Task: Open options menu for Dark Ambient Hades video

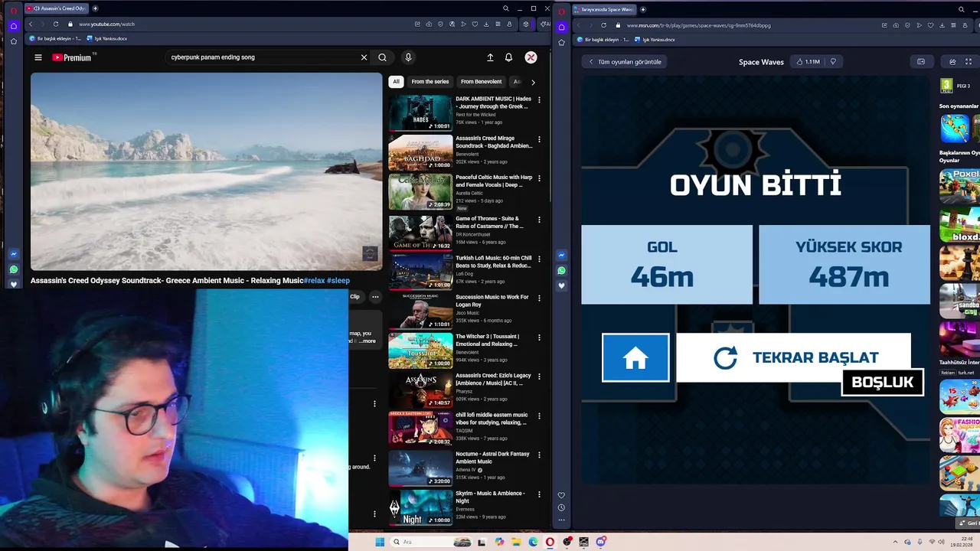Action: 539,99
